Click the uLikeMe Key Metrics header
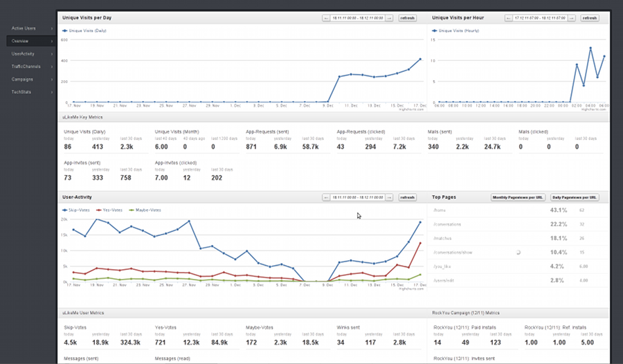Image resolution: width=623 pixels, height=364 pixels. click(82, 117)
